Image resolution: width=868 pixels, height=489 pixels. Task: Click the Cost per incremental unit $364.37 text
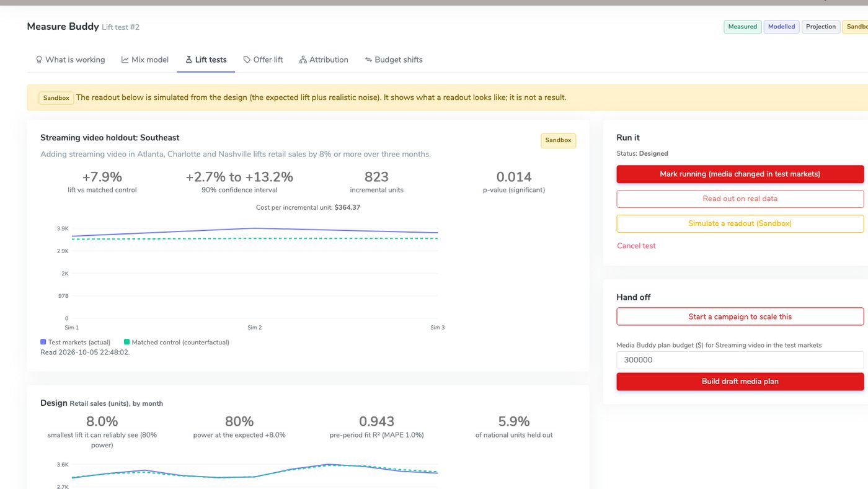(x=308, y=207)
